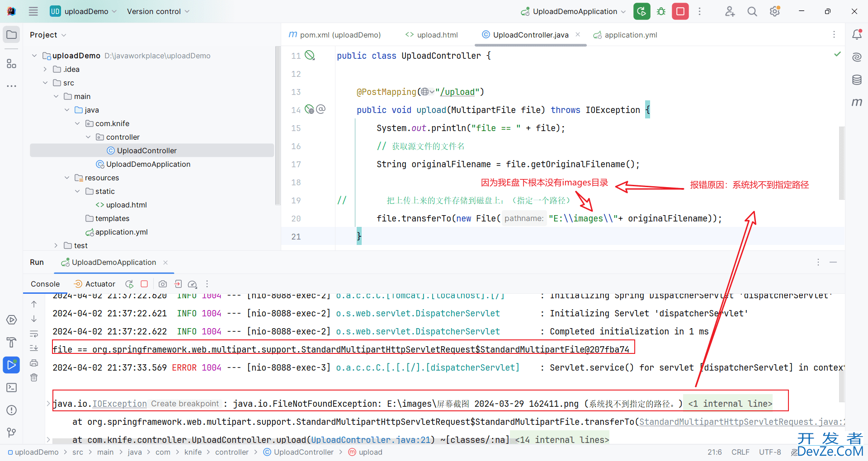The image size is (868, 461).
Task: Click the console exit icon
Action: (178, 284)
